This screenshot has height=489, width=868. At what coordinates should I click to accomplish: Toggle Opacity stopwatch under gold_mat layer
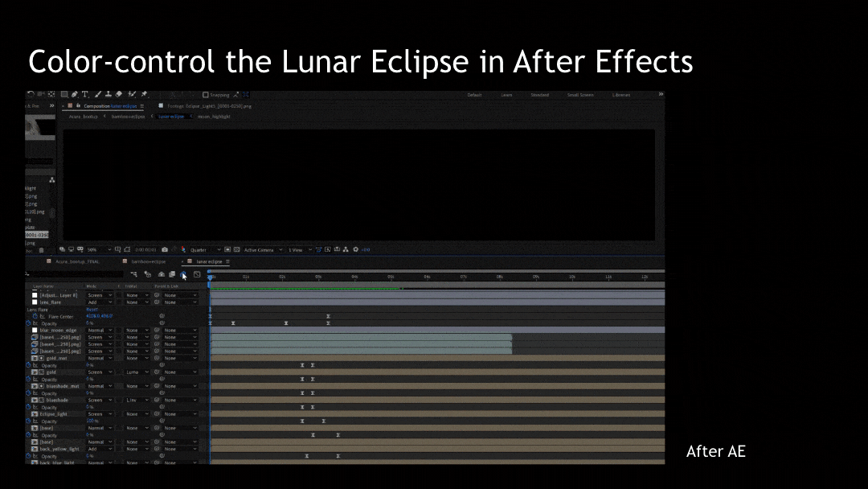point(28,365)
